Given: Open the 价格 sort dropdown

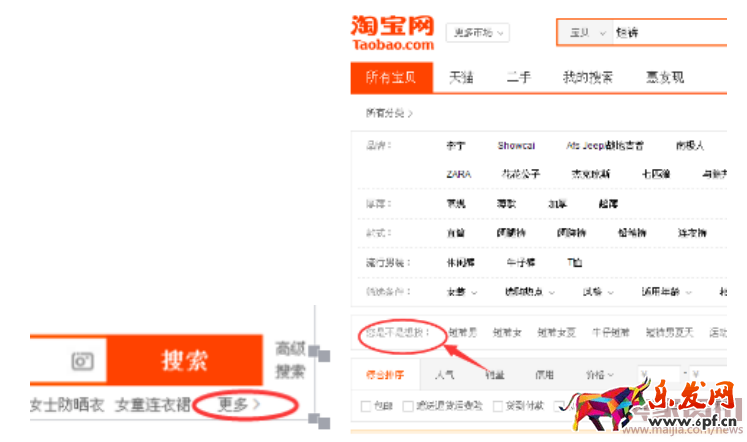Looking at the screenshot, I should [x=599, y=375].
